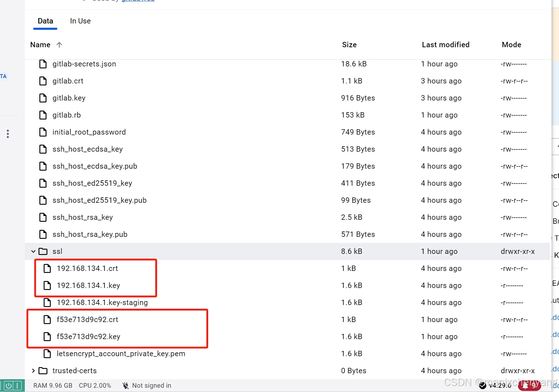The width and height of the screenshot is (559, 392).
Task: Sort by Mode column header
Action: click(511, 45)
